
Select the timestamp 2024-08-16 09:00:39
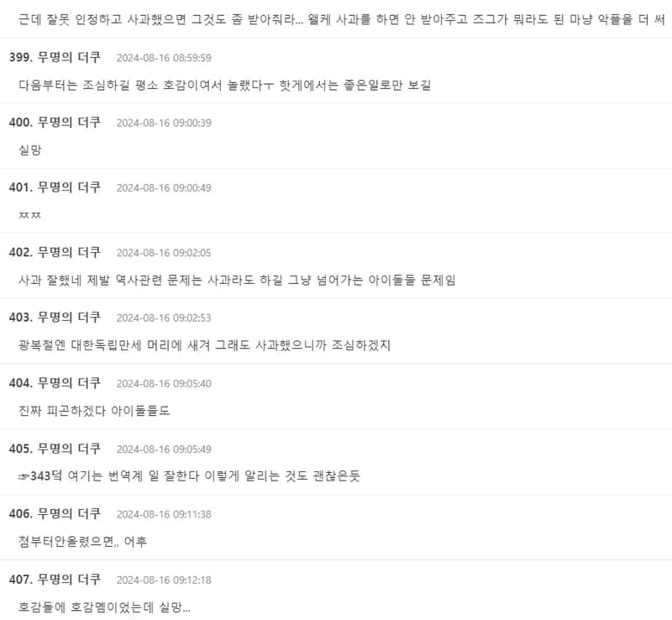164,123
